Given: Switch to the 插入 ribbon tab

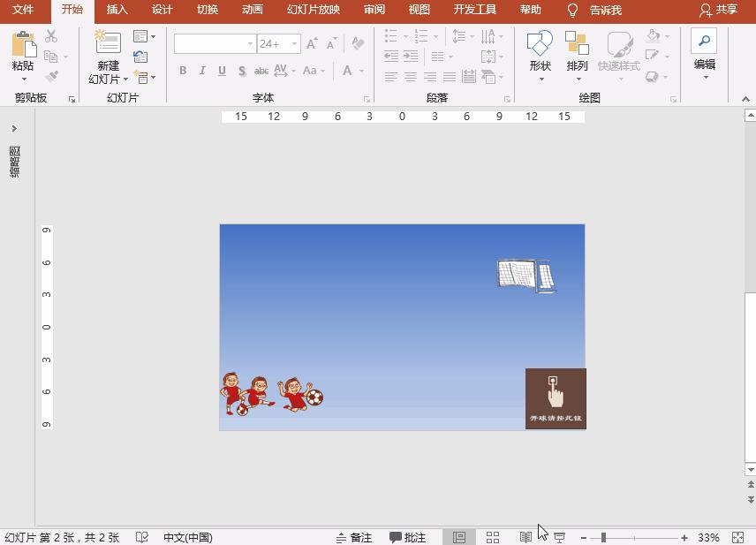Looking at the screenshot, I should (117, 10).
